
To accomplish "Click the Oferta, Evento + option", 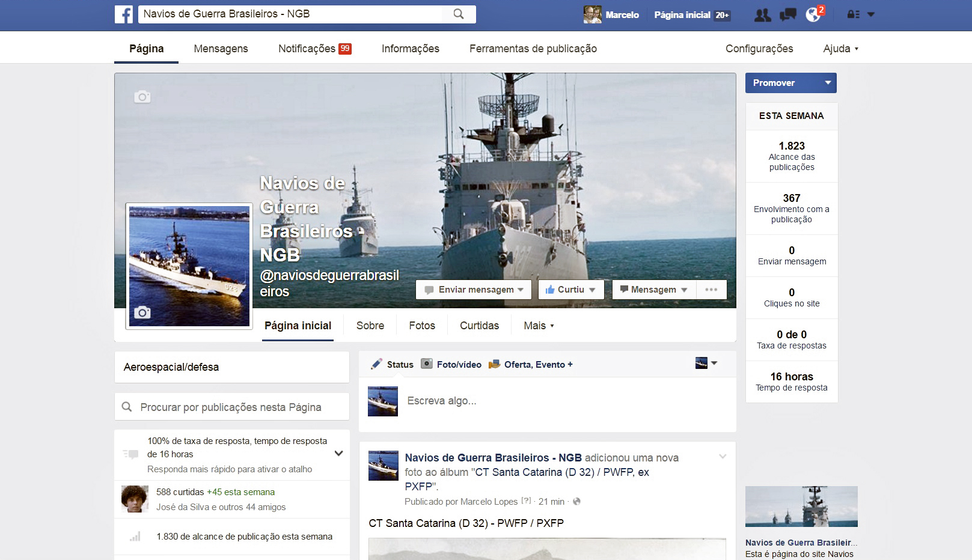I will point(531,364).
